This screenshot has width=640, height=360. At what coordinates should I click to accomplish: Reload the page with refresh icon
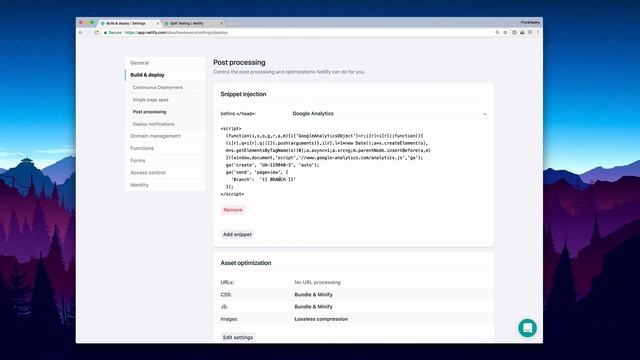coord(97,32)
